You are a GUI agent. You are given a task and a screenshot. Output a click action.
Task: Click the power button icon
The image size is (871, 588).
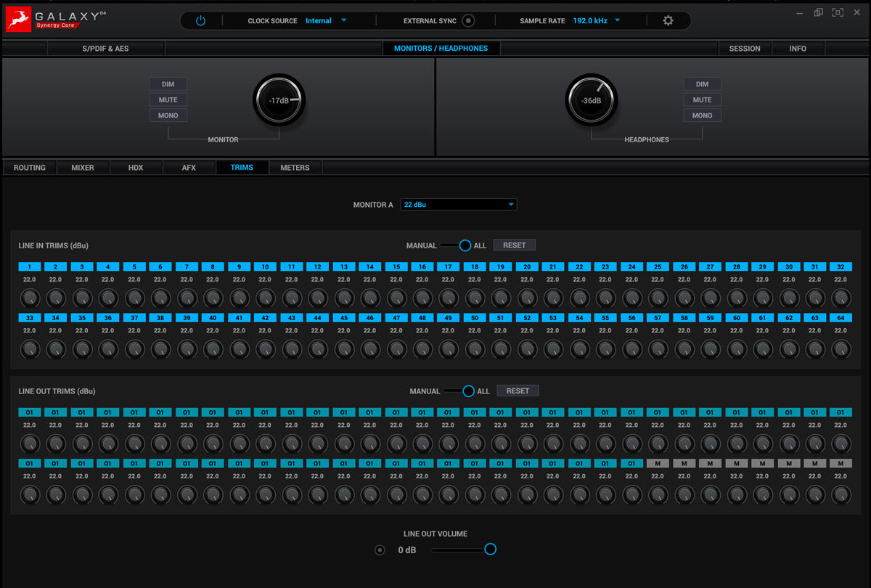pos(200,21)
